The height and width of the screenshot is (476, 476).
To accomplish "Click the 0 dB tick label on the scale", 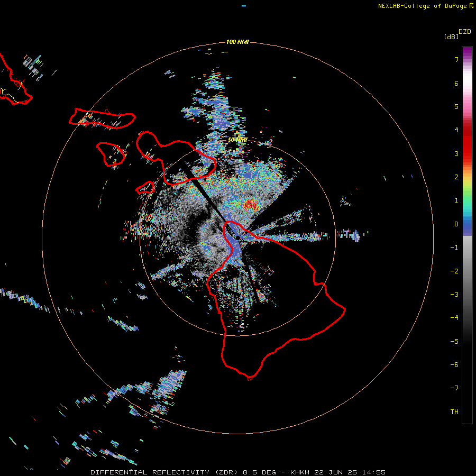I will point(456,224).
